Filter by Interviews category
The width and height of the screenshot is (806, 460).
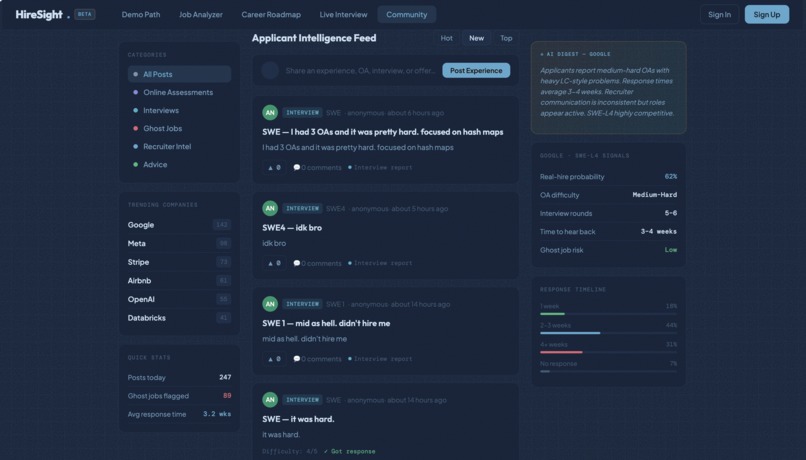179,110
